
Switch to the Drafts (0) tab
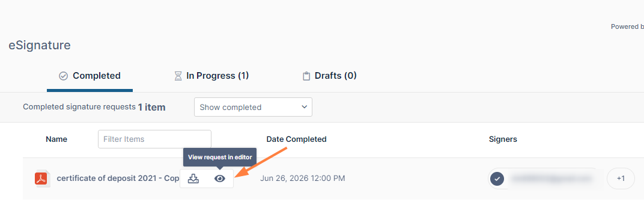[329, 76]
